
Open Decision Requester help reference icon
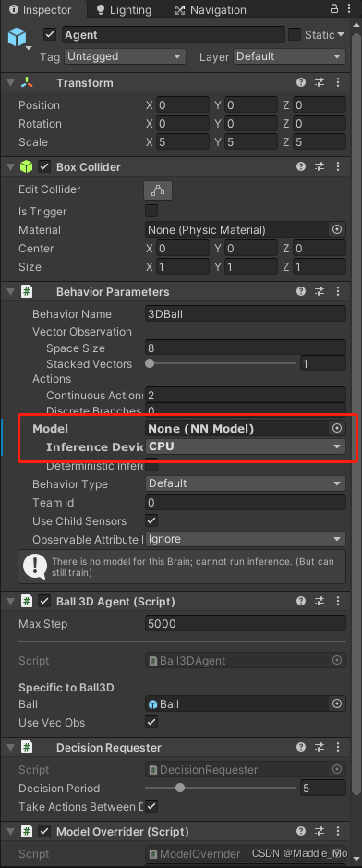[301, 747]
